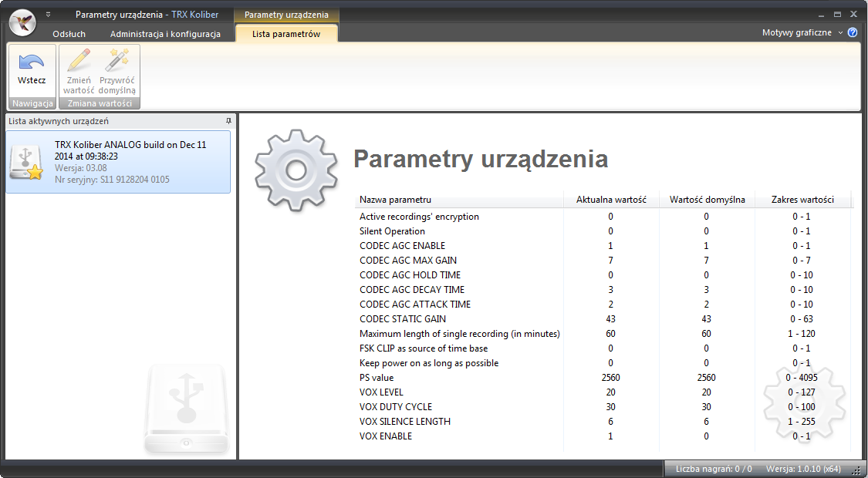Screen dimensions: 868x478
Task: Click current value 43 of CODEC STATIC GAIN
Action: 610,319
